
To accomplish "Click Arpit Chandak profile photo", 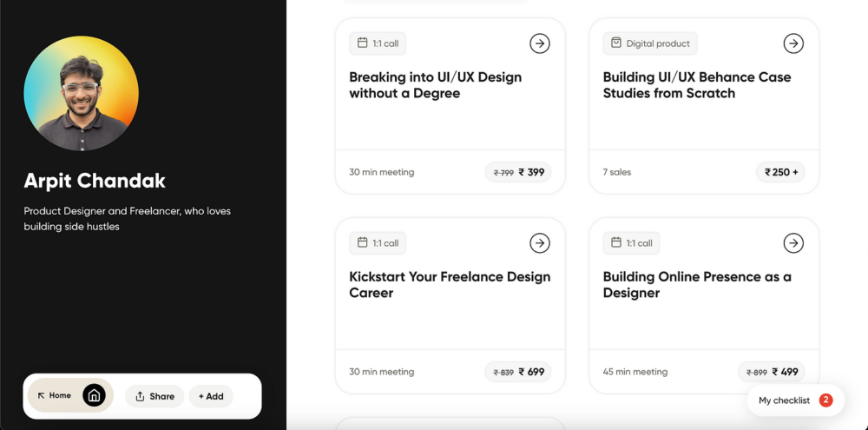I will (x=82, y=94).
